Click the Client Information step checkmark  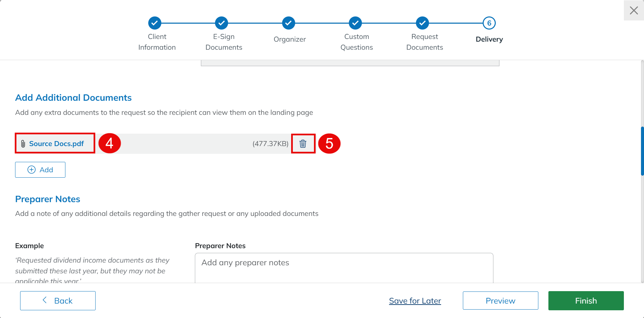155,23
